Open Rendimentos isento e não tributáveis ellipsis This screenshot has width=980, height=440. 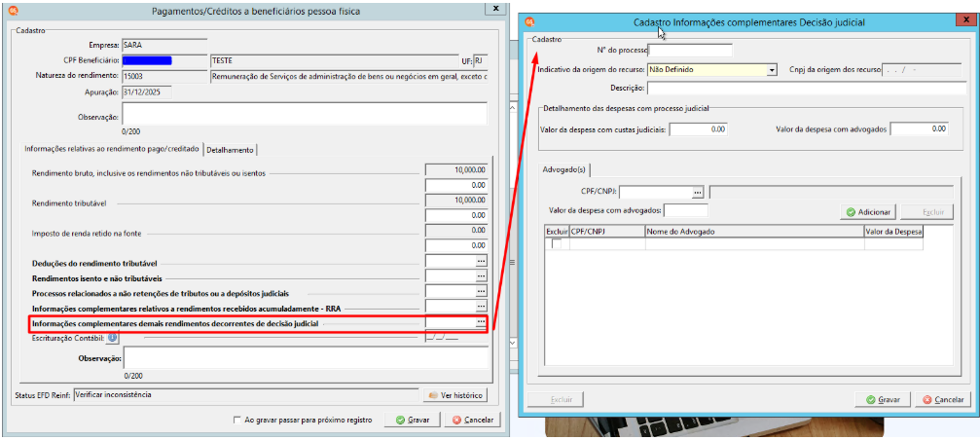tap(481, 275)
